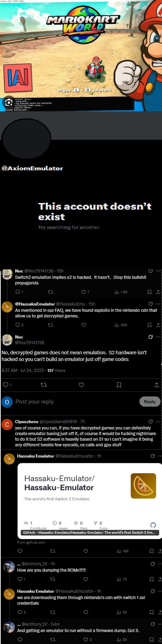Viewport: 162px width, 644px height.
Task: Open @HassakuEmulator profile name link
Action: click(35, 304)
